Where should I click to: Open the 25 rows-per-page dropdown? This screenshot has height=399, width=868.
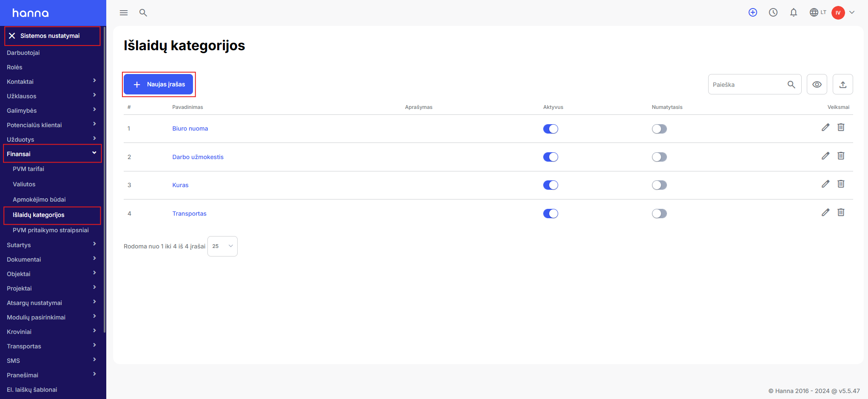click(222, 246)
